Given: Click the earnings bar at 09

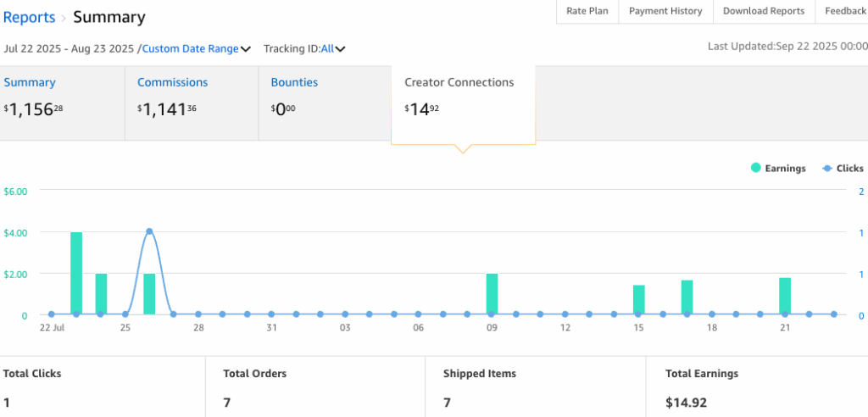Looking at the screenshot, I should click(492, 294).
